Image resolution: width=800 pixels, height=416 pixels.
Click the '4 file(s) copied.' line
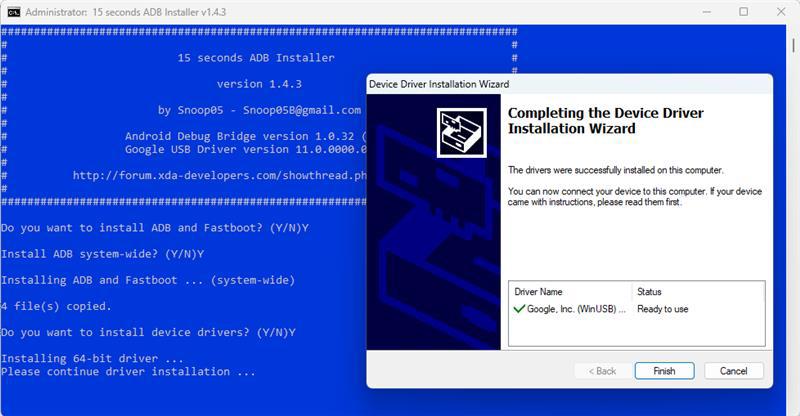56,306
